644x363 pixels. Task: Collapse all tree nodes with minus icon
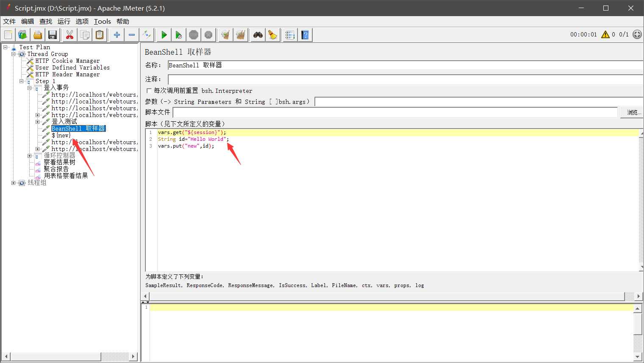[x=132, y=35]
